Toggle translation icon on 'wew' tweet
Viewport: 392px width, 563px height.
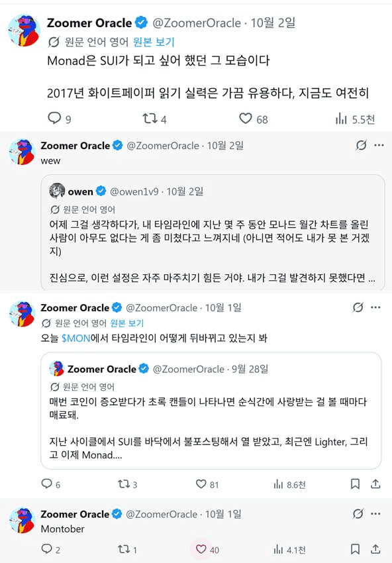[361, 145]
